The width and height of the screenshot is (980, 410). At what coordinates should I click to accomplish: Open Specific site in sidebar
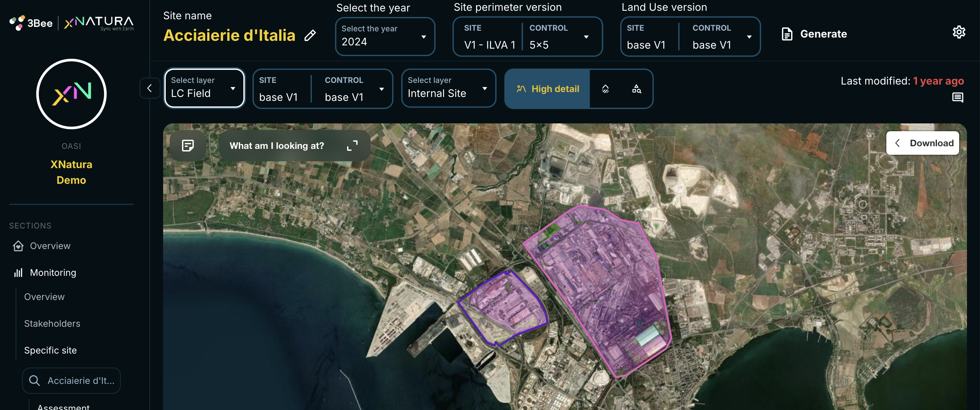click(x=50, y=350)
